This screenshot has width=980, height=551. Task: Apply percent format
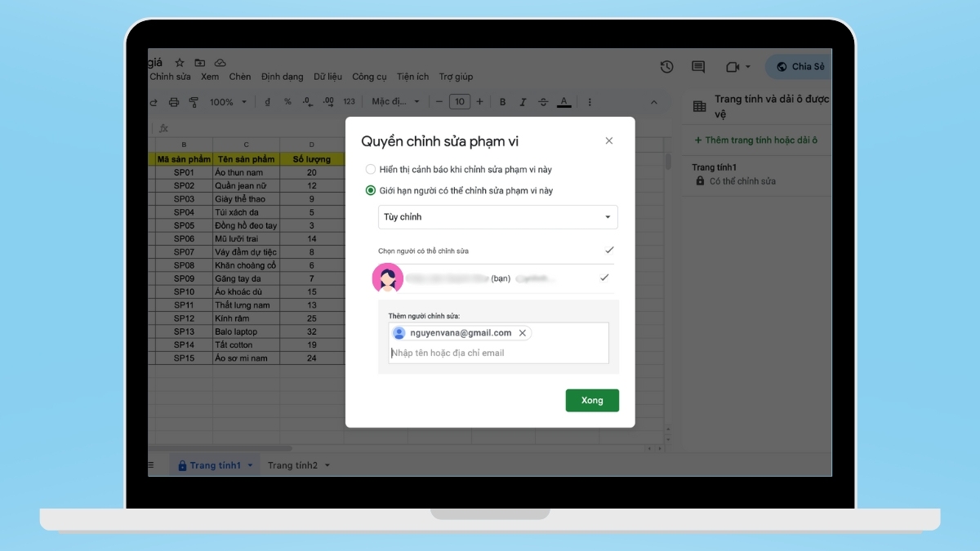[x=287, y=102]
